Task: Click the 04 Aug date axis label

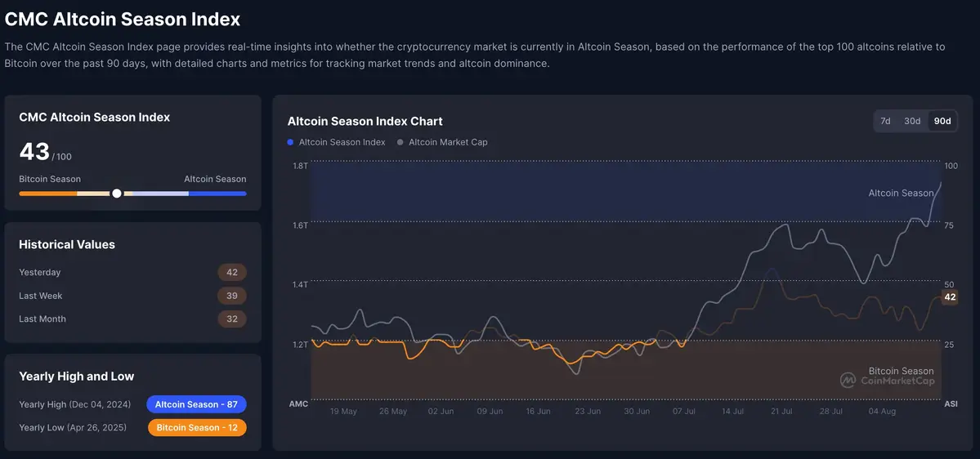Action: click(x=883, y=412)
